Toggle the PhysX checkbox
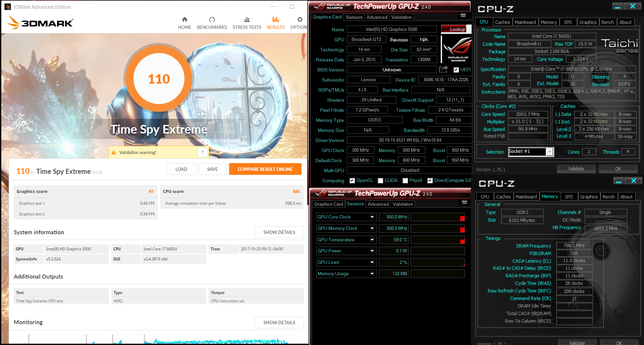This screenshot has height=345, width=644. [x=405, y=181]
